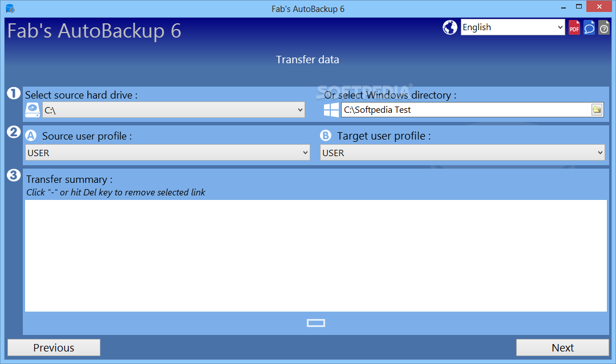Click the globe language icon

click(450, 27)
